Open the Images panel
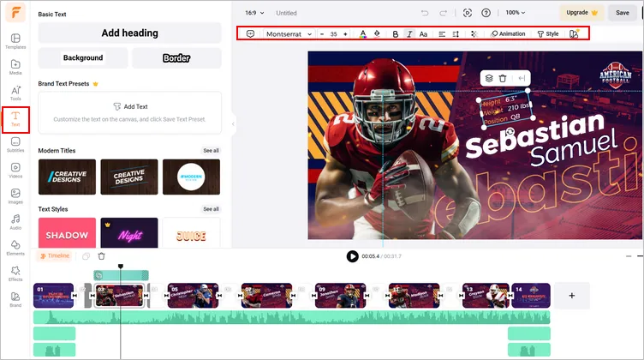644x360 pixels. 15,196
